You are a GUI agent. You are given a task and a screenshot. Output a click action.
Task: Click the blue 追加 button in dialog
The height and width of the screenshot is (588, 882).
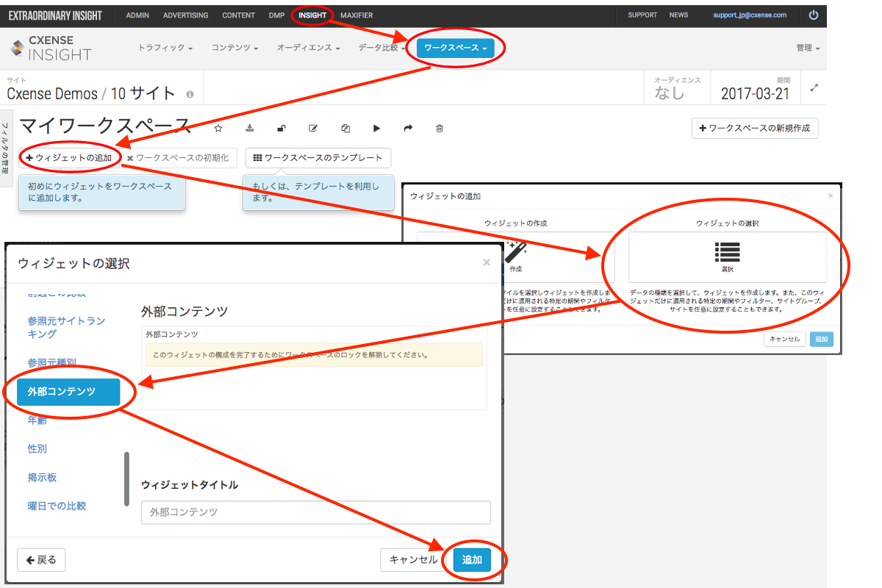pos(472,559)
